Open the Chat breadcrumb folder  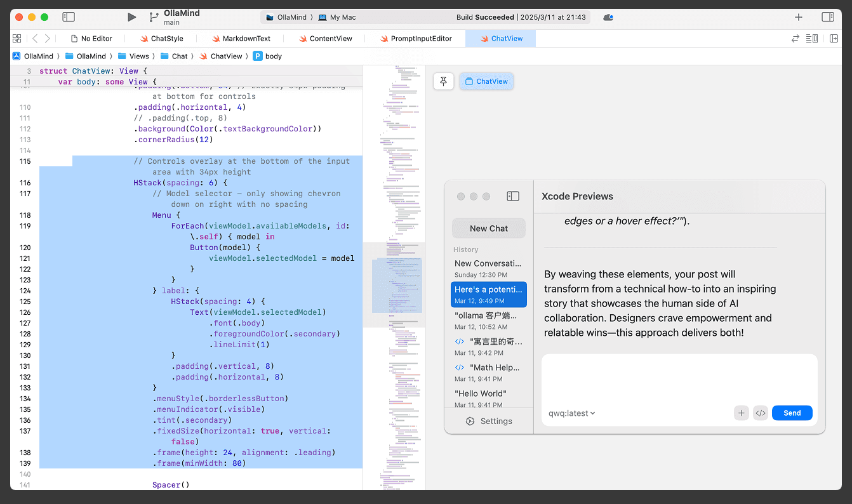point(174,56)
